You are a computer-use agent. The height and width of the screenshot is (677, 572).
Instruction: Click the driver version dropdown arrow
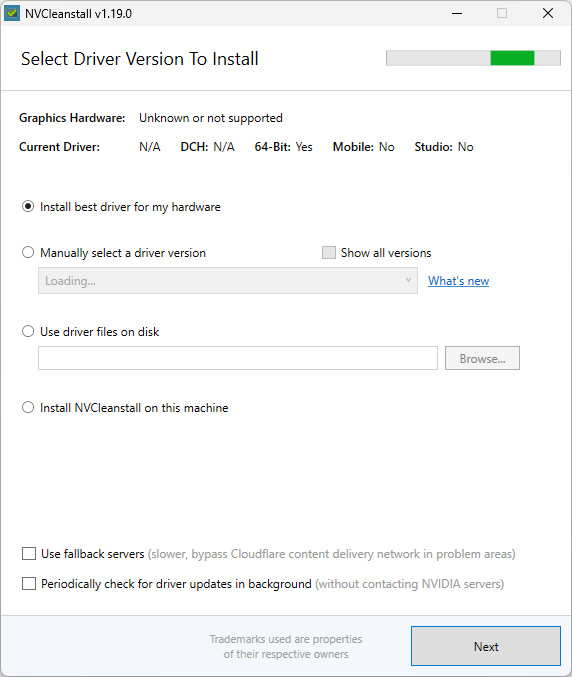(x=408, y=280)
